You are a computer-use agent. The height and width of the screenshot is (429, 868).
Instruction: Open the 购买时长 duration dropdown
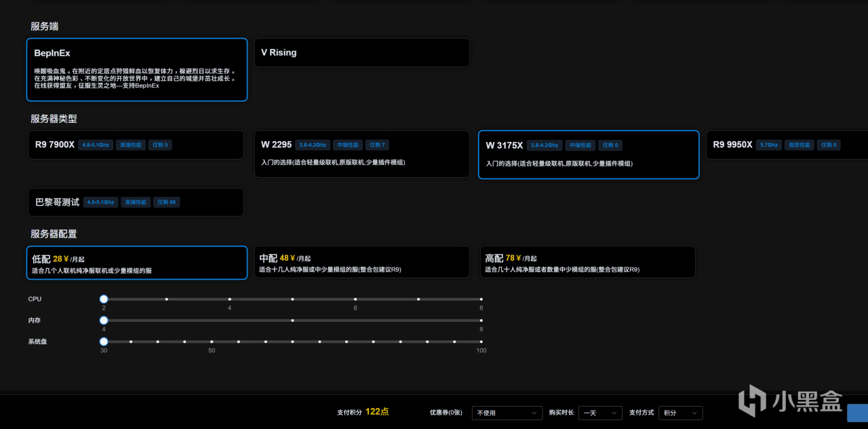pyautogui.click(x=600, y=413)
